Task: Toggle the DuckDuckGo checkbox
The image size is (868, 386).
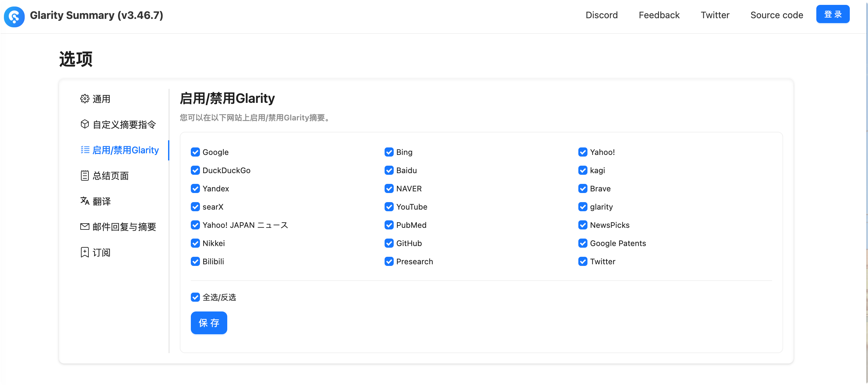Action: point(195,171)
